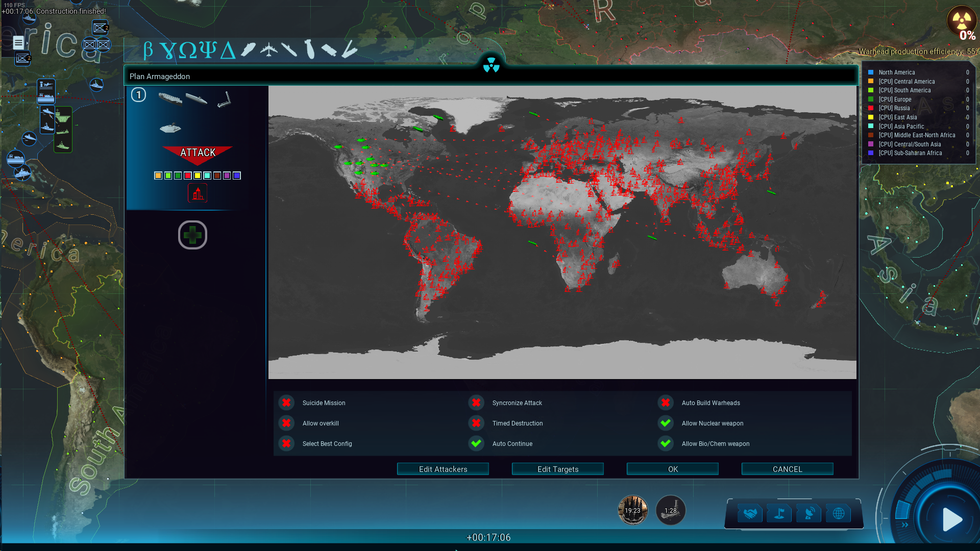Select the satellite icon in the top toolbar
Image resolution: width=980 pixels, height=551 pixels.
[x=329, y=49]
